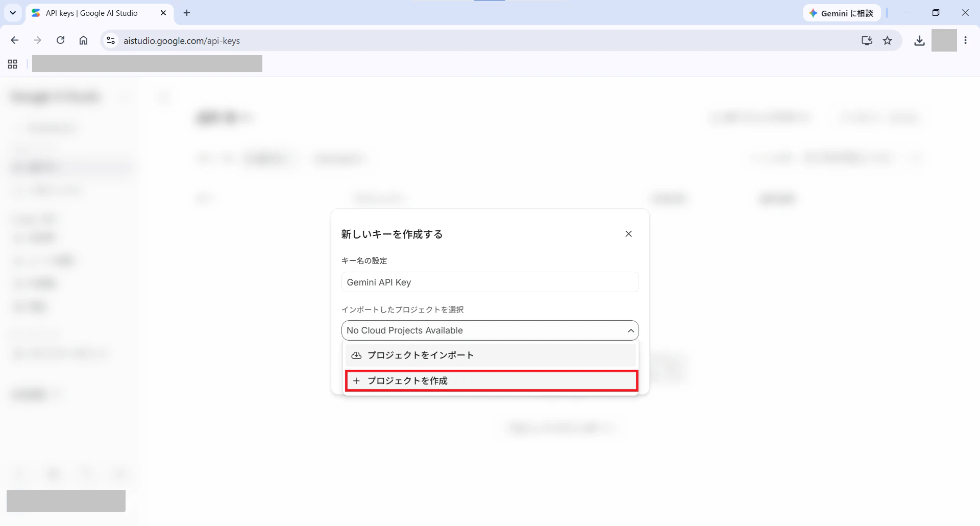Click the cloud import icon in the dropdown

[356, 355]
